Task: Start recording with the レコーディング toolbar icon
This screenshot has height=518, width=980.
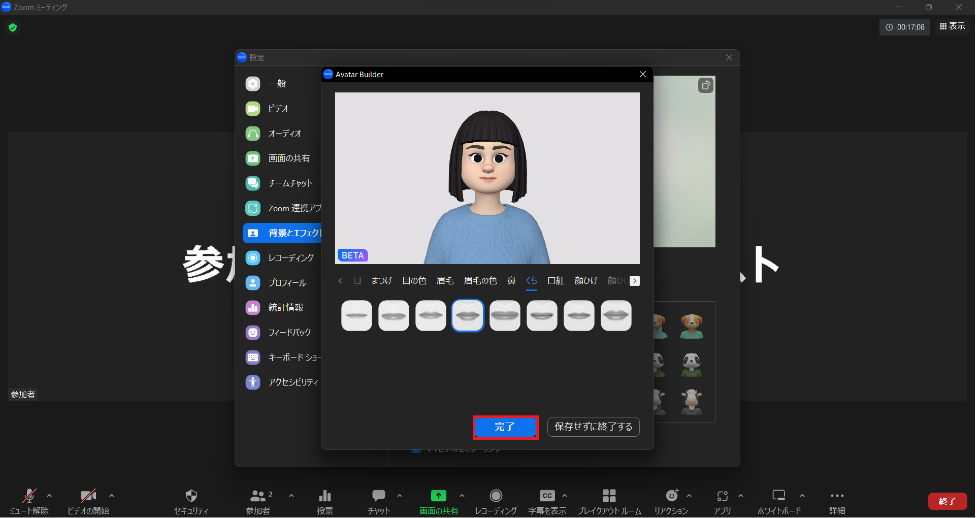Action: coord(496,496)
